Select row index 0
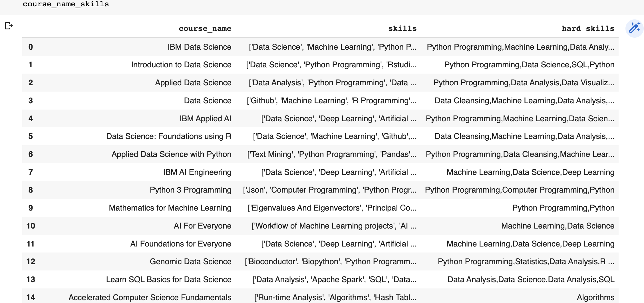The height and width of the screenshot is (303, 644). click(x=31, y=47)
